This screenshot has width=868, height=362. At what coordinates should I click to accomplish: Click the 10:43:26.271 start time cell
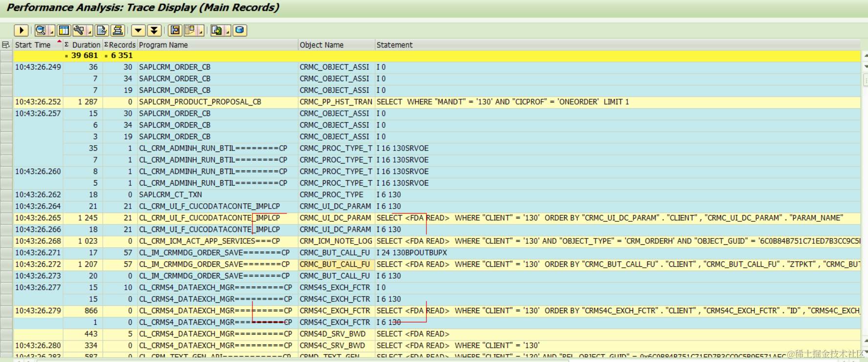38,253
